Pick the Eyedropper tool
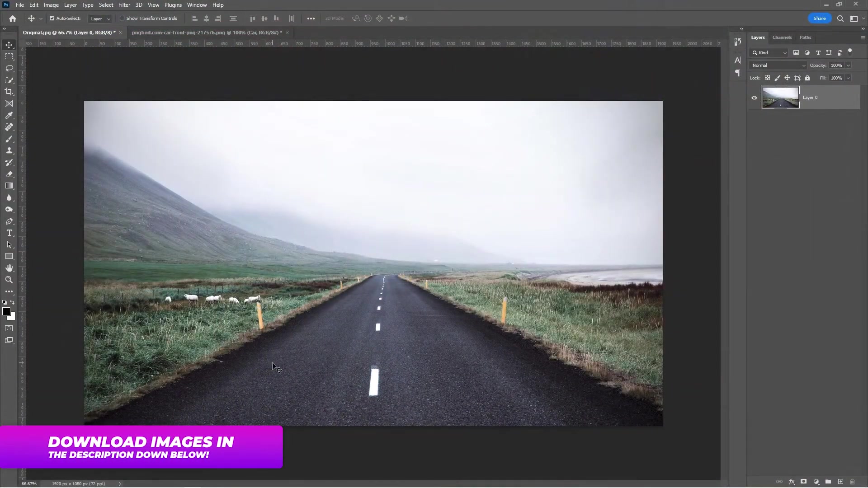 click(x=9, y=115)
